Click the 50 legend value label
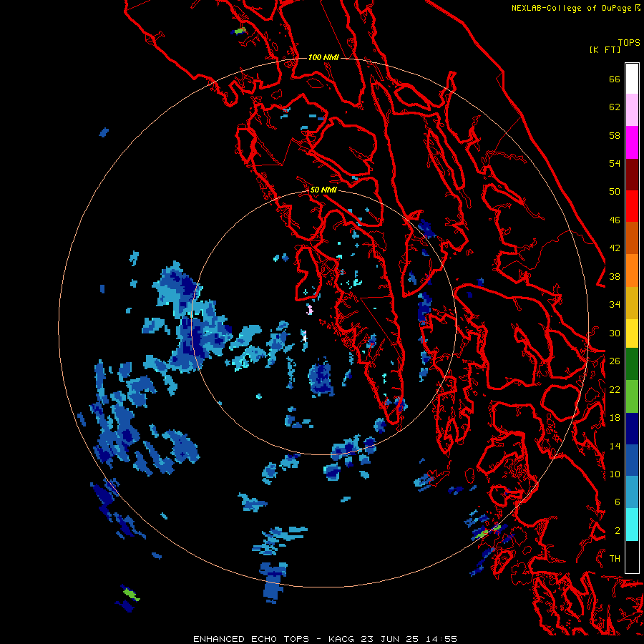The height and width of the screenshot is (644, 644). click(x=615, y=192)
